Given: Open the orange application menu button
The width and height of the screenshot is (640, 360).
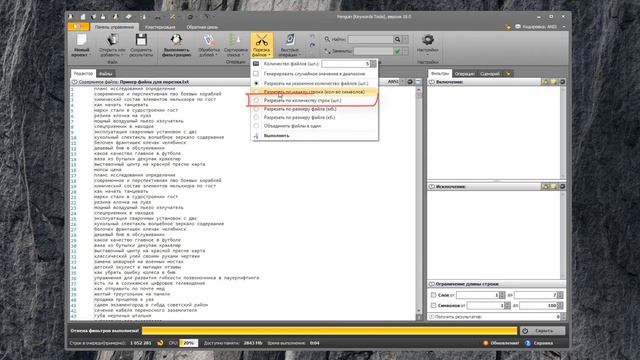Looking at the screenshot, I should (78, 27).
